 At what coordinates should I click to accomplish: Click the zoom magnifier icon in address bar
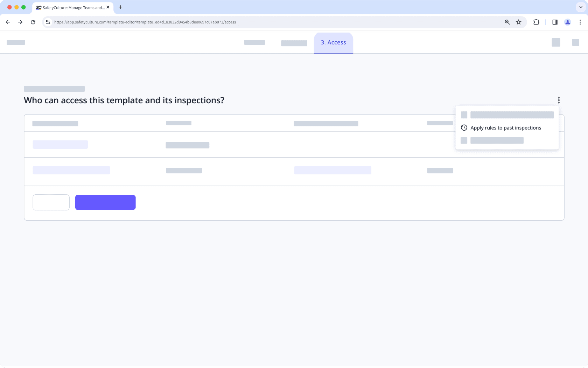coord(507,22)
